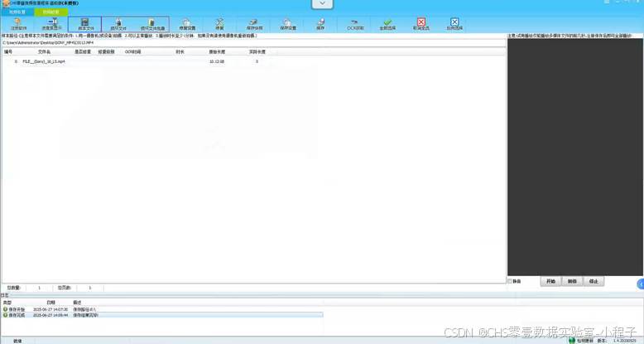Click the 10:12:08 length cell

[217, 61]
